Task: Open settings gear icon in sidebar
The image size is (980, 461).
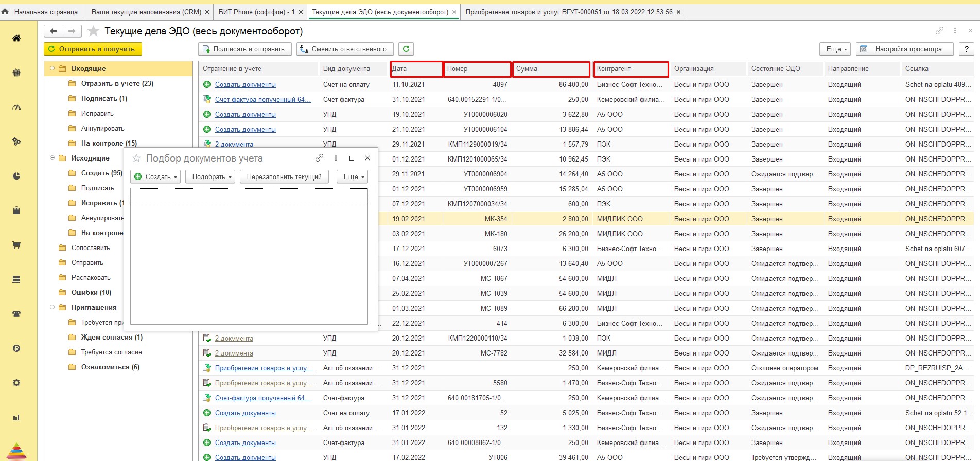Action: tap(16, 383)
